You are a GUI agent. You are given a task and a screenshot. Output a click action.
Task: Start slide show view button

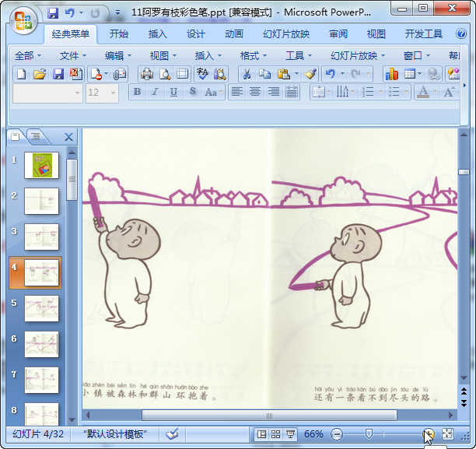coord(290,434)
